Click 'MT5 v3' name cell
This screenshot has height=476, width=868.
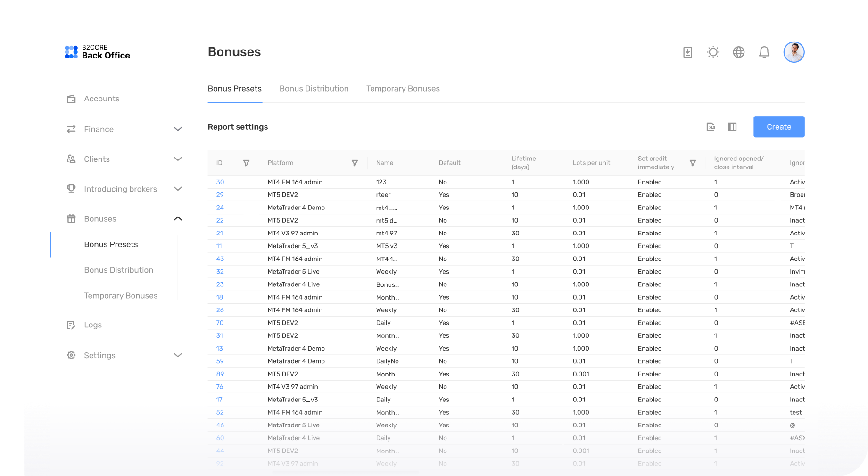(x=387, y=246)
